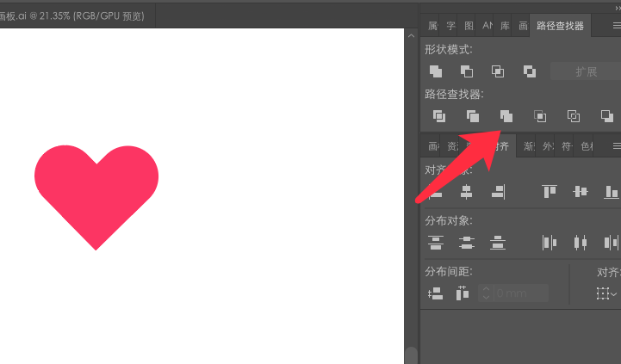Switch to the 字 (Character) panel tab

click(450, 26)
